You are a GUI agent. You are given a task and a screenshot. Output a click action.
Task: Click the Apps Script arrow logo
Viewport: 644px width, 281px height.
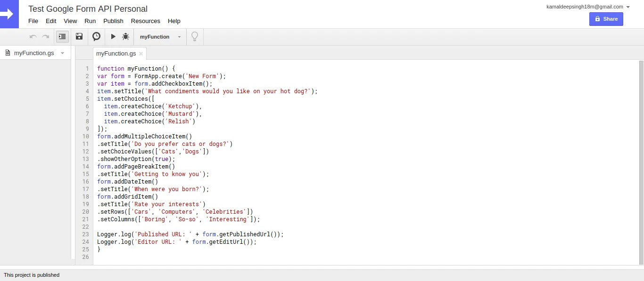pos(9,14)
